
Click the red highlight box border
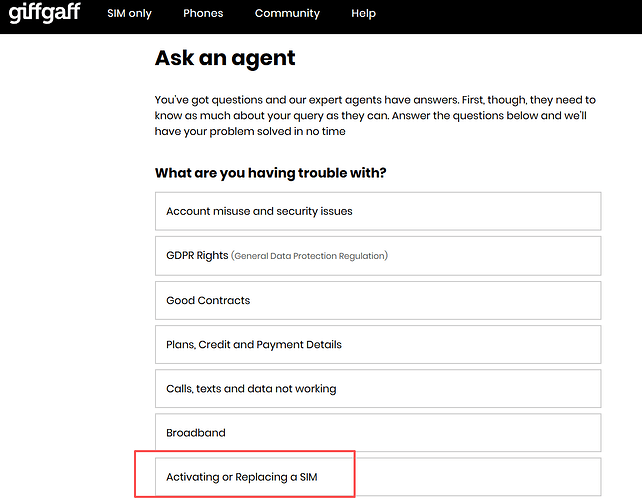[245, 451]
